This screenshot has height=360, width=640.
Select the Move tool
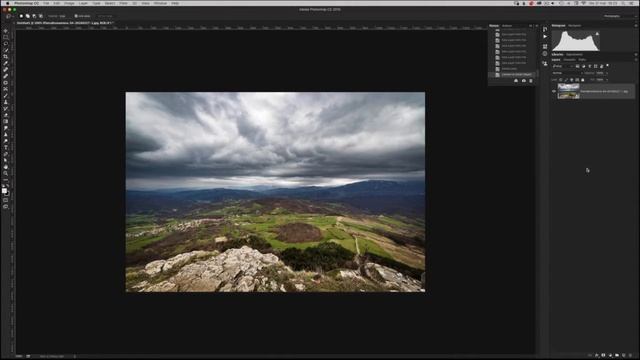pos(6,31)
